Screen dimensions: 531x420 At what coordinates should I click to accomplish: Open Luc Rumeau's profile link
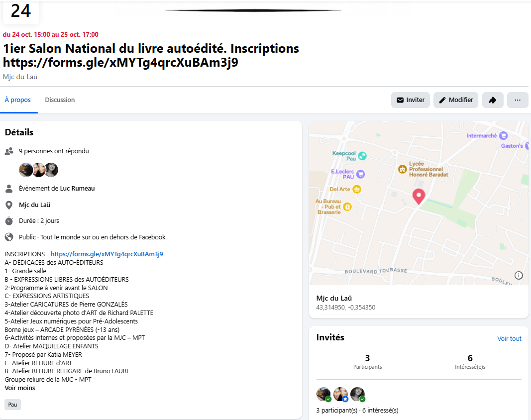point(77,188)
